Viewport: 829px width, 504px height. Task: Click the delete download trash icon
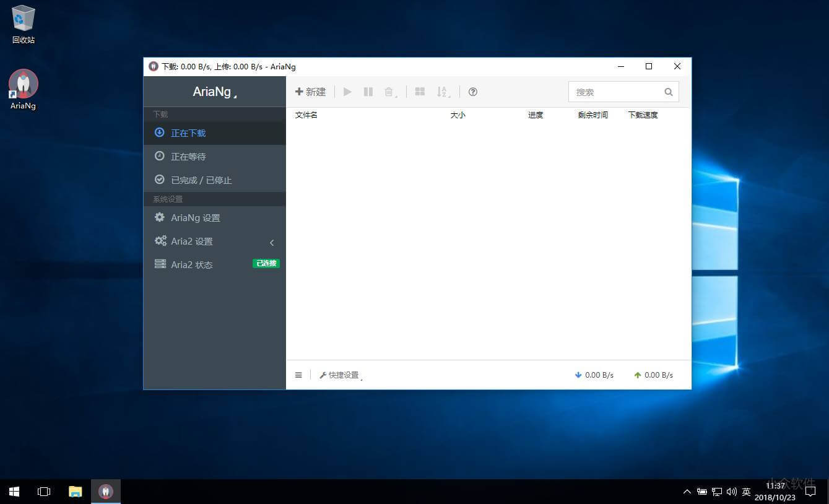coord(388,92)
